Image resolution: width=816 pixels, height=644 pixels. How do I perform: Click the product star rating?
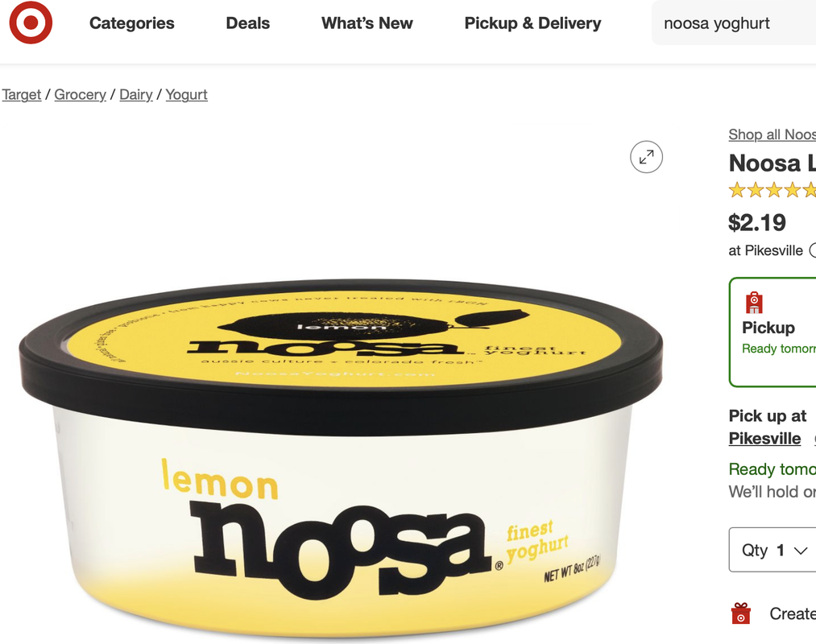pyautogui.click(x=773, y=190)
